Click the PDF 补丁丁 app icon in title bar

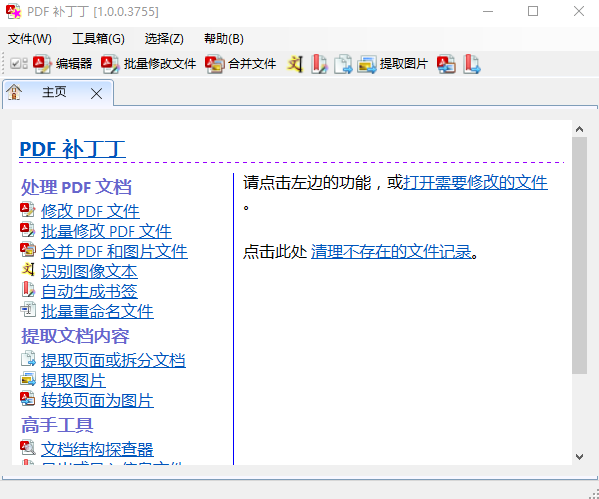tap(13, 11)
